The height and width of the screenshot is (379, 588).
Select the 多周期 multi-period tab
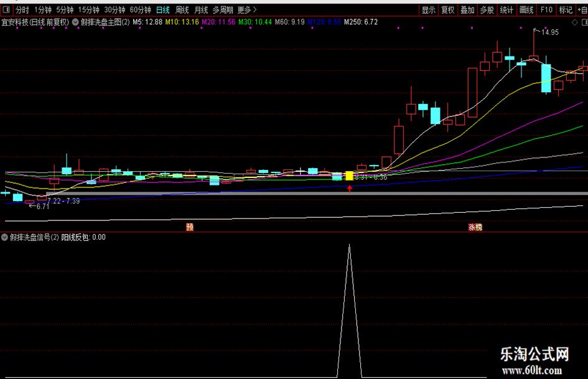[223, 10]
